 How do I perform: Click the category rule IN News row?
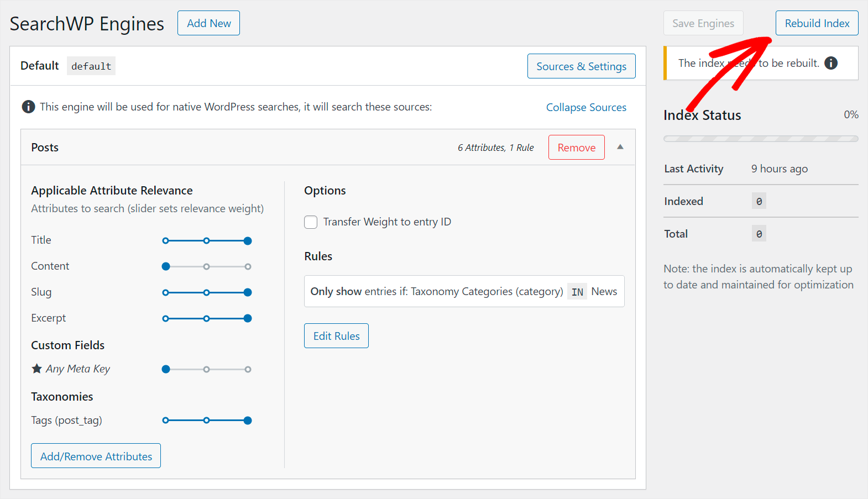pos(464,291)
